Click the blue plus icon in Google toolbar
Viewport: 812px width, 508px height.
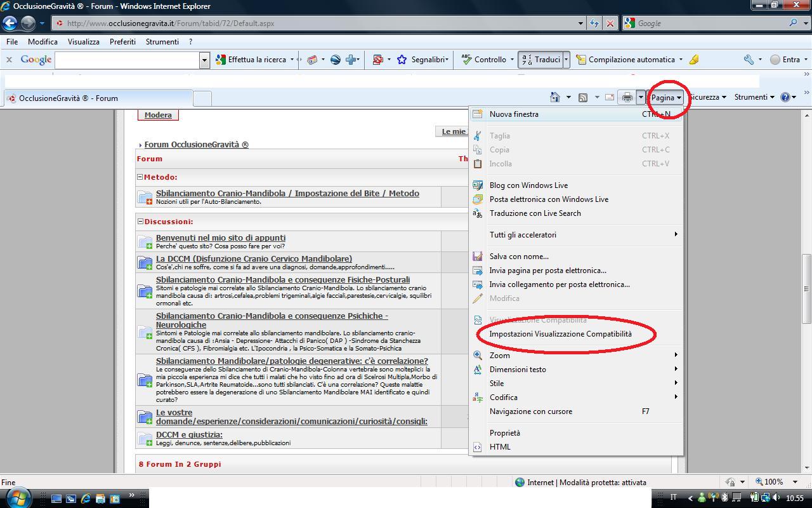click(351, 59)
